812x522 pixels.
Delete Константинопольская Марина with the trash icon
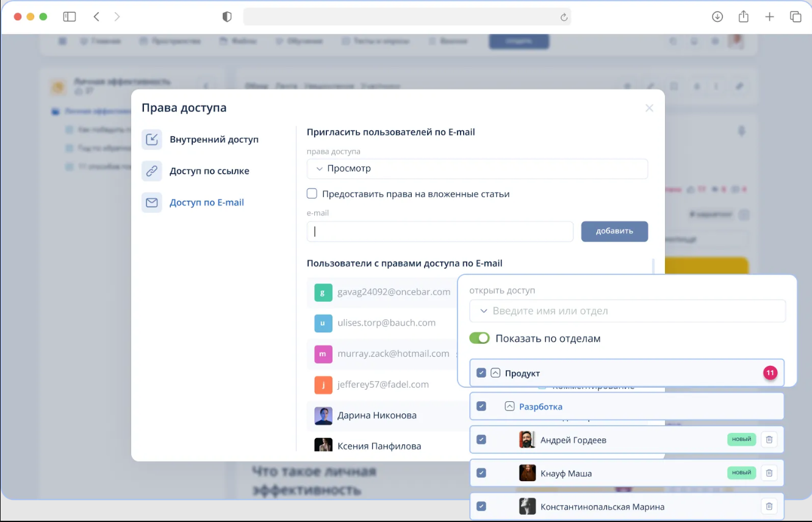(769, 506)
